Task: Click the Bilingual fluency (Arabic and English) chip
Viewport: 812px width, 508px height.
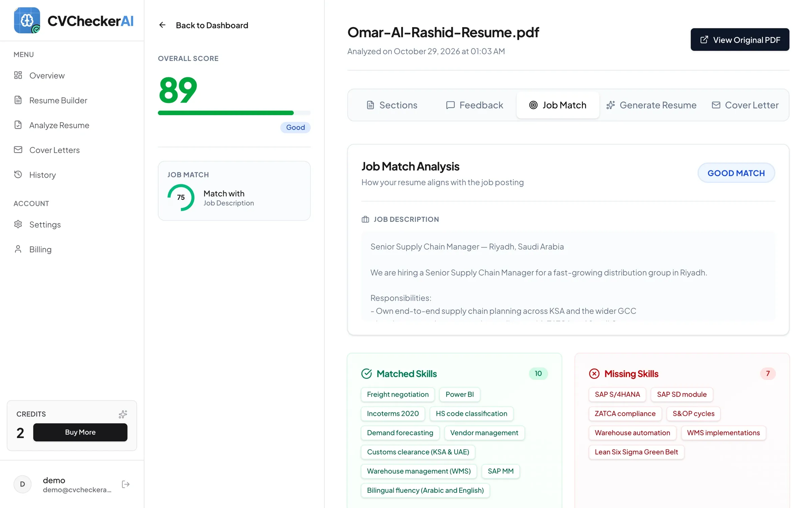Action: 425,490
